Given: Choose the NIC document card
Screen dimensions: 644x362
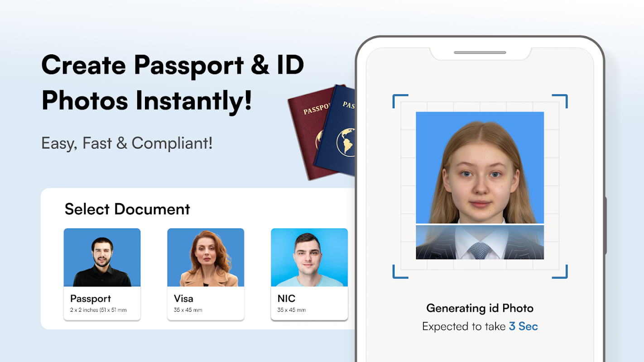Looking at the screenshot, I should 309,274.
